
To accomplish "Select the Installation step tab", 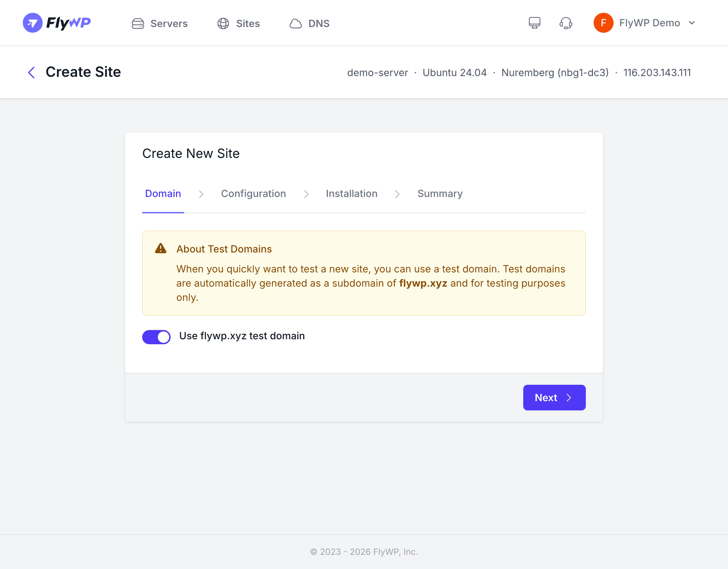I will (x=352, y=193).
